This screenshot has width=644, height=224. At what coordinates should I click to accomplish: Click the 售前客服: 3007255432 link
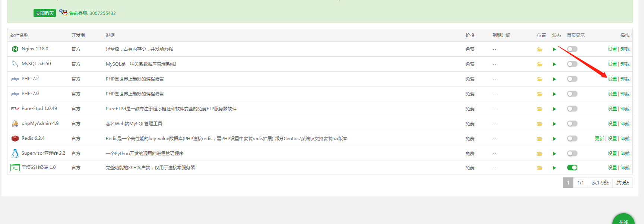[x=92, y=13]
